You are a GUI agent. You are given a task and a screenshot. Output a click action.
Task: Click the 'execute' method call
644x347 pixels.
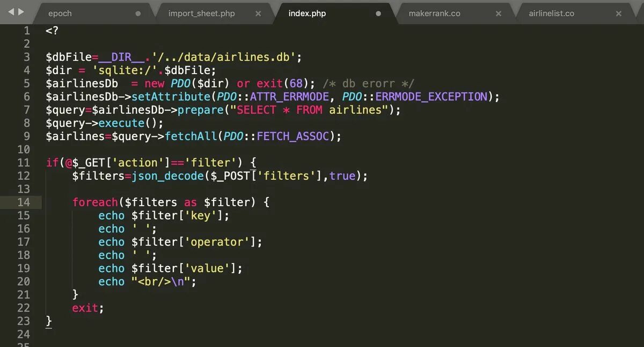tap(121, 123)
